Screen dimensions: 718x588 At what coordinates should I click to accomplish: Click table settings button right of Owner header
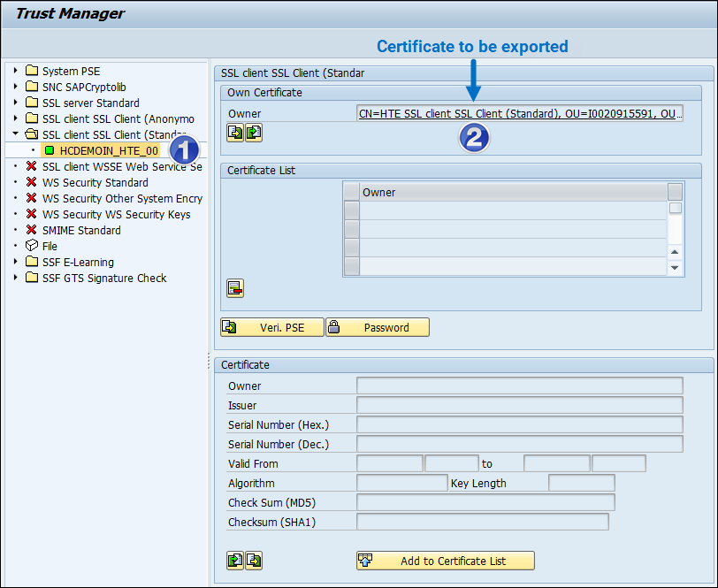click(x=675, y=192)
